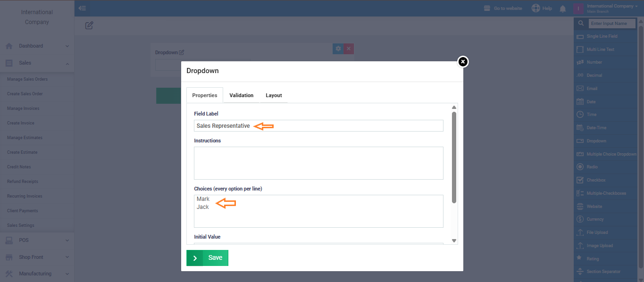
Task: Delete field with red X icon
Action: [349, 49]
